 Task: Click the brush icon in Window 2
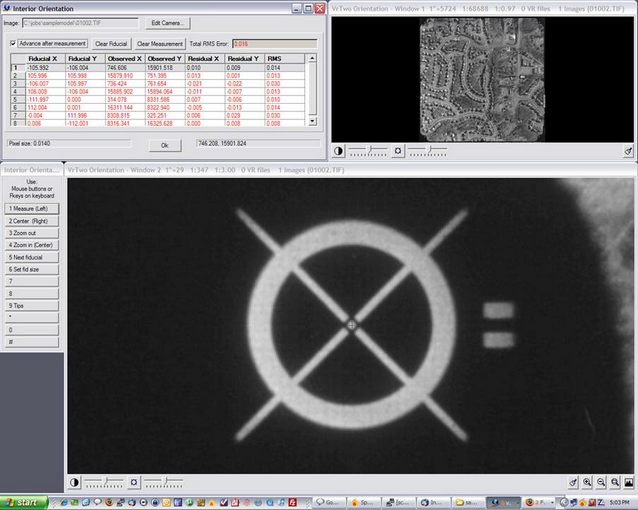tap(573, 483)
